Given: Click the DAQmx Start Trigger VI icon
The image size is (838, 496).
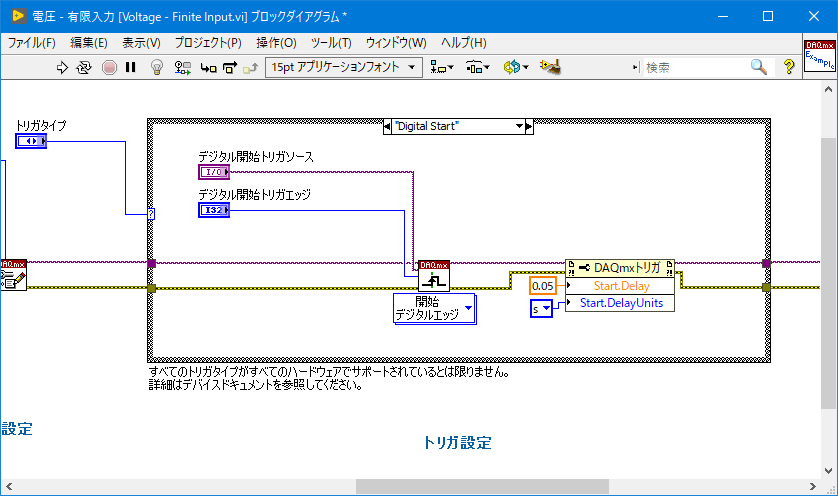Looking at the screenshot, I should click(x=434, y=276).
